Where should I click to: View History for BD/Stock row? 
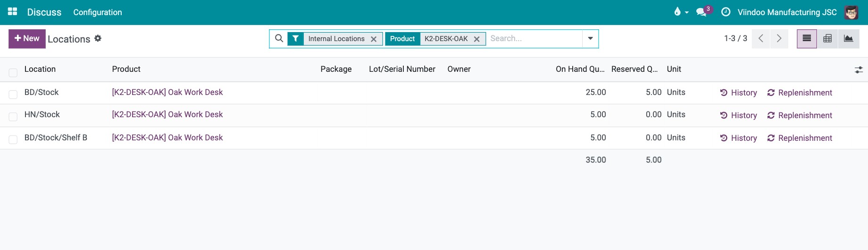[x=738, y=93]
